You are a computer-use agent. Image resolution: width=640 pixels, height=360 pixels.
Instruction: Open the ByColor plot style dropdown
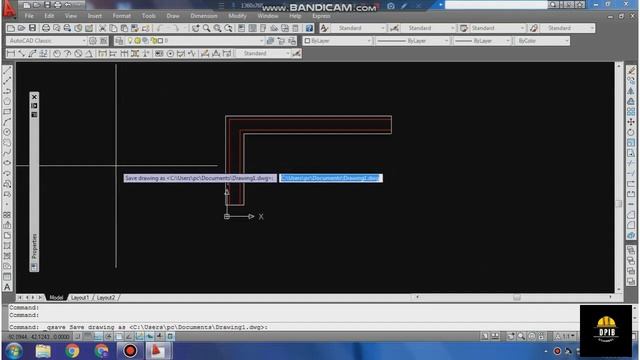(x=567, y=41)
